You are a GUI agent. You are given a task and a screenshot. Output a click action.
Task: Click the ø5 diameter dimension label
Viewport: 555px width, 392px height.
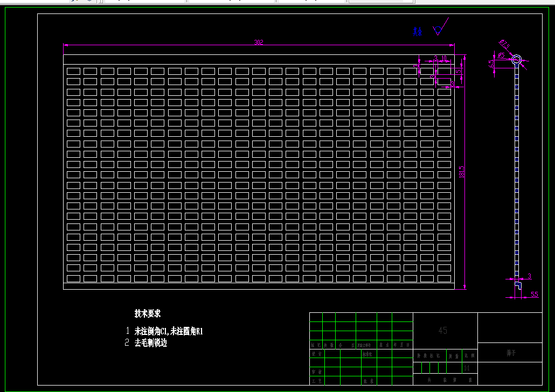(x=501, y=55)
